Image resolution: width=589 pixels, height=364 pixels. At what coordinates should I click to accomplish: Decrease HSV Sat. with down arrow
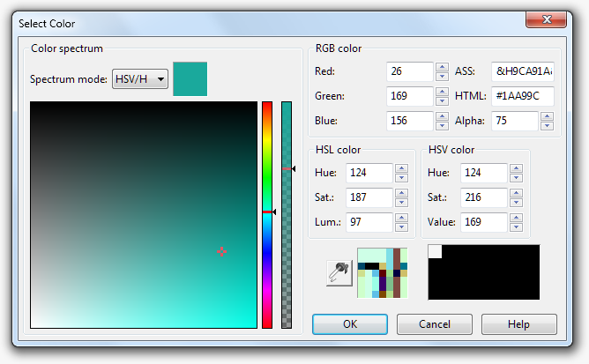pos(516,203)
